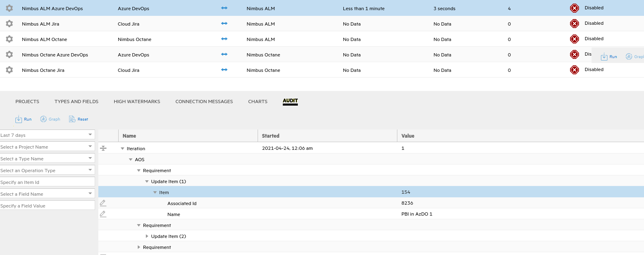Click the collapse-all icon beside Iteration row

[x=103, y=149]
